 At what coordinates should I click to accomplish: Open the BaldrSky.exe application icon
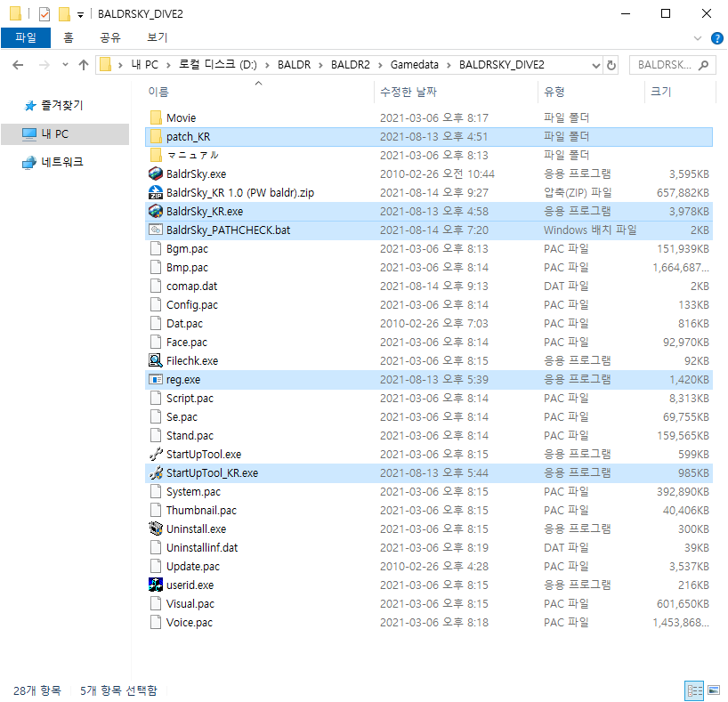click(156, 173)
